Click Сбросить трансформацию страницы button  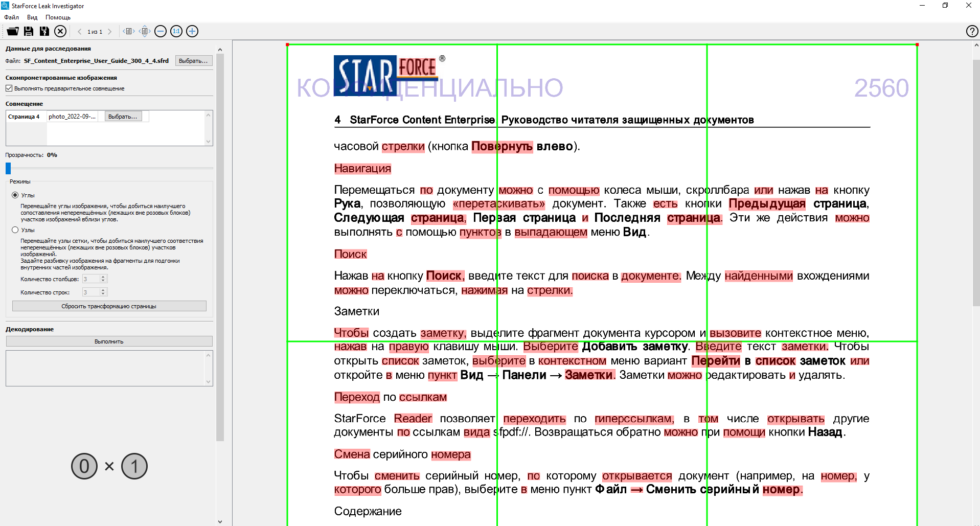click(x=109, y=306)
